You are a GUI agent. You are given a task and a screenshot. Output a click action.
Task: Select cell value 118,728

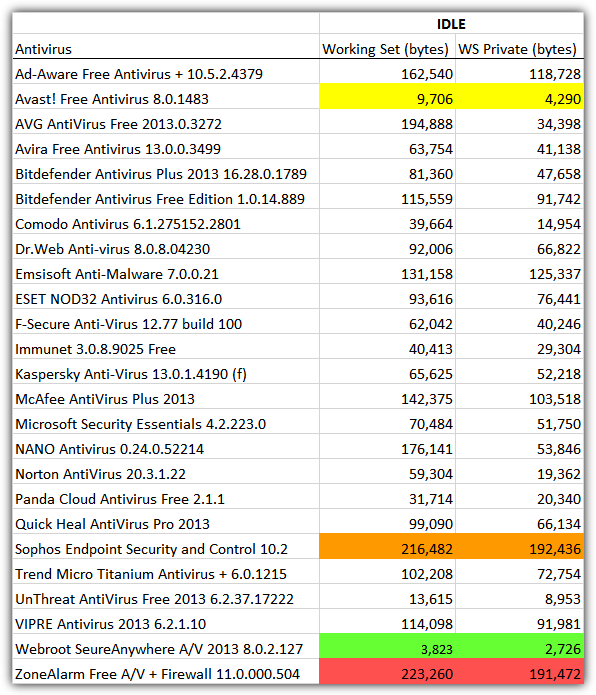pyautogui.click(x=555, y=74)
